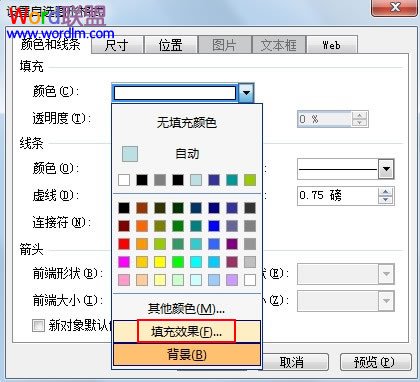The width and height of the screenshot is (420, 382).
Task: Open the disabled 后端大小(Z) dropdown
Action: 386,301
